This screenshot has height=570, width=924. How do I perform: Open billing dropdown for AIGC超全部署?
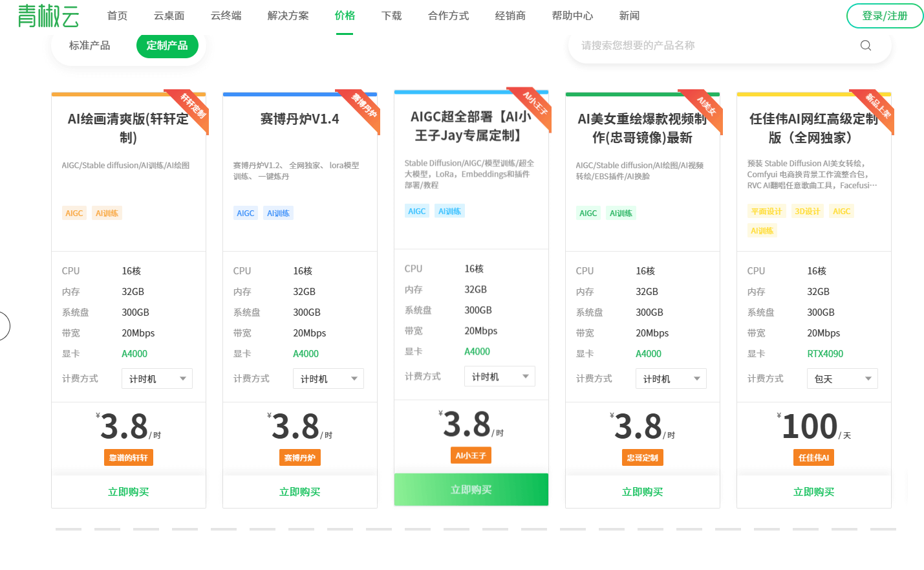click(500, 377)
